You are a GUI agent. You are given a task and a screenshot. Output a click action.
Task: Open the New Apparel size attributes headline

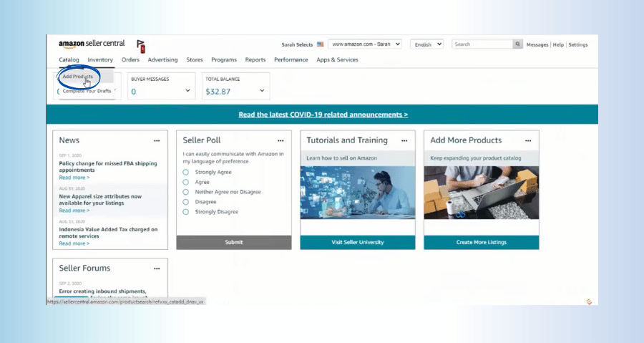click(100, 200)
